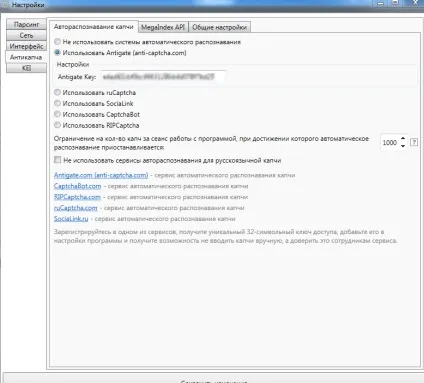
Task: Click the 'Antigate Key:' label
Action: tap(77, 77)
